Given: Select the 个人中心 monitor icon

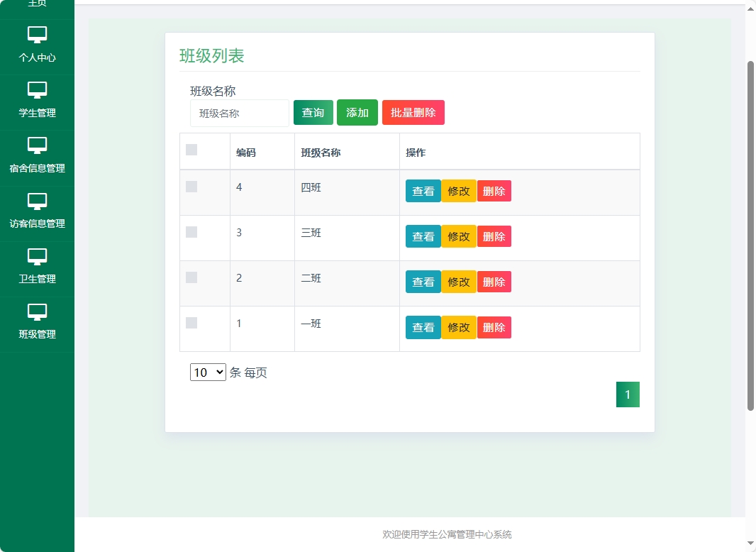Looking at the screenshot, I should [x=37, y=35].
